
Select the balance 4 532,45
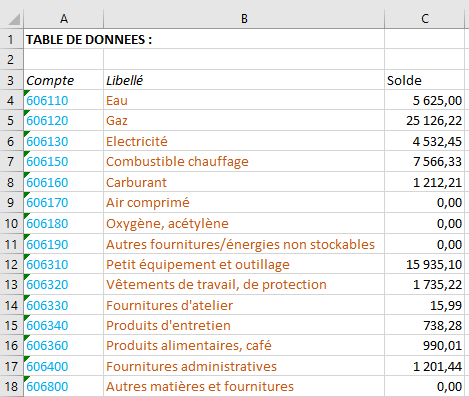[424, 141]
